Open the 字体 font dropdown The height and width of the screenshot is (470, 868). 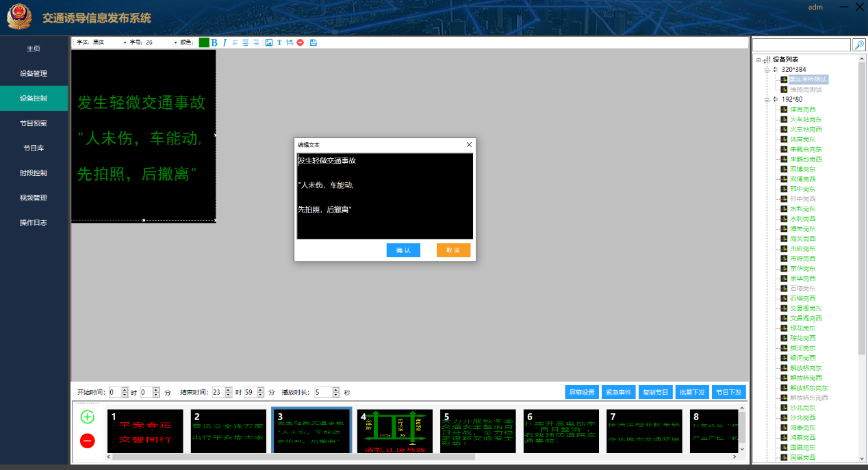[x=125, y=42]
